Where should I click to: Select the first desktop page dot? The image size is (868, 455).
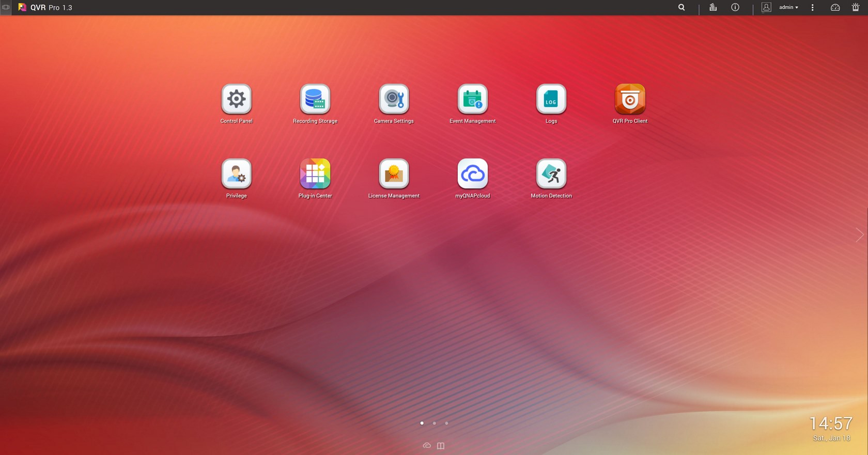tap(422, 423)
